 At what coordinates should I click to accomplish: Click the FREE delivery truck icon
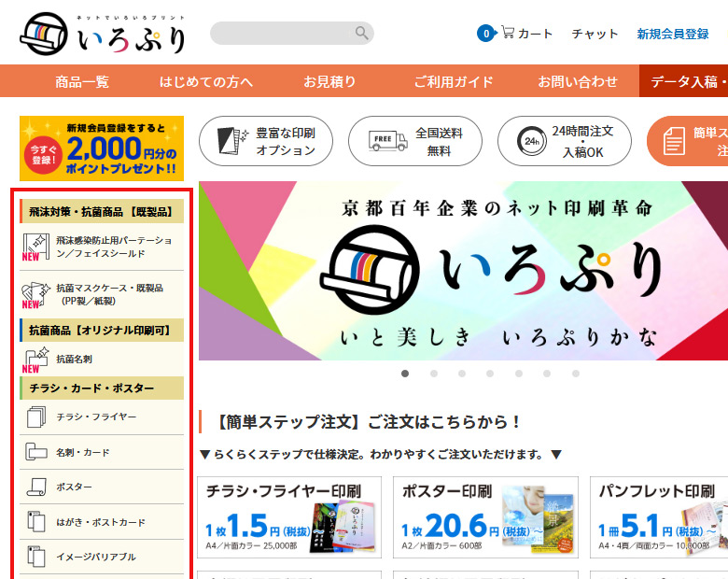click(387, 141)
